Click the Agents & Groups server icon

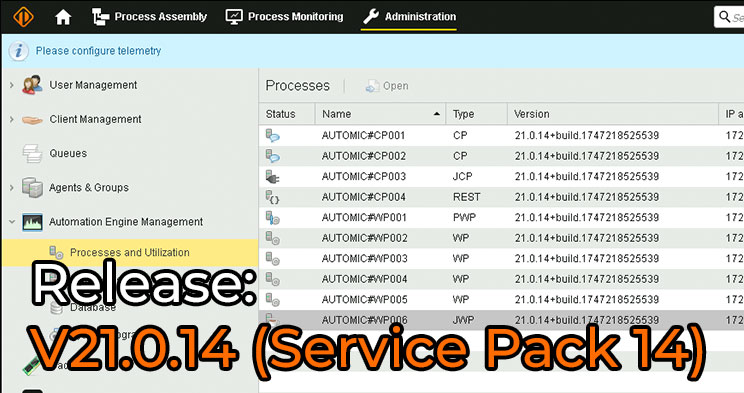[x=32, y=187]
